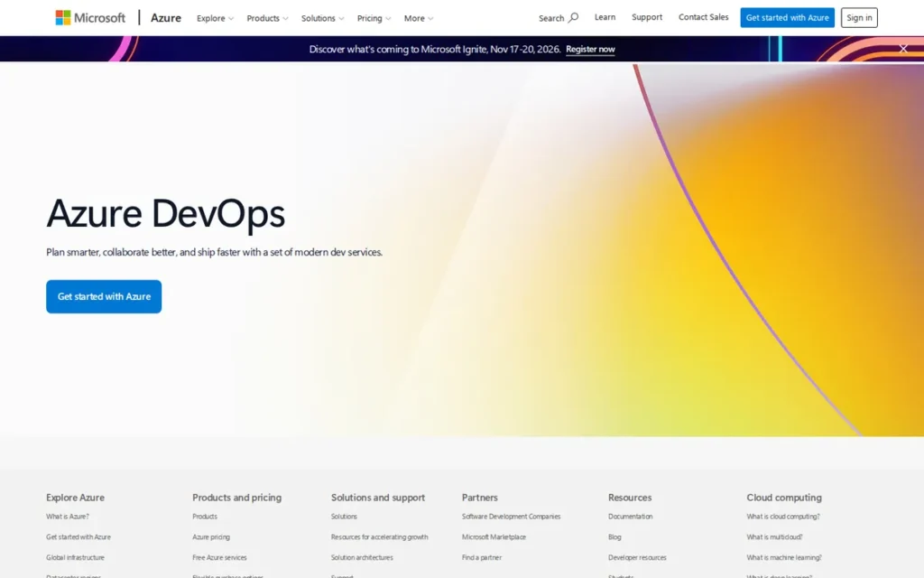Close the Microsoft Ignite banner

click(903, 49)
